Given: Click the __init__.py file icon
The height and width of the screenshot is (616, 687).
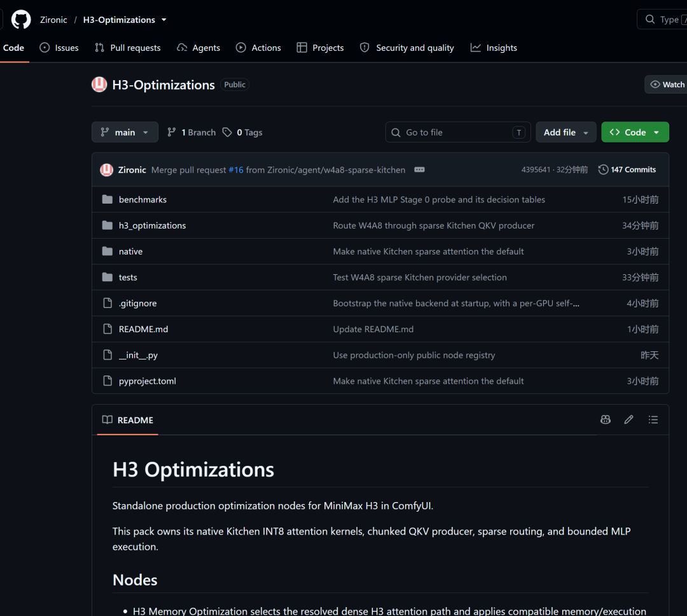Looking at the screenshot, I should 108,354.
